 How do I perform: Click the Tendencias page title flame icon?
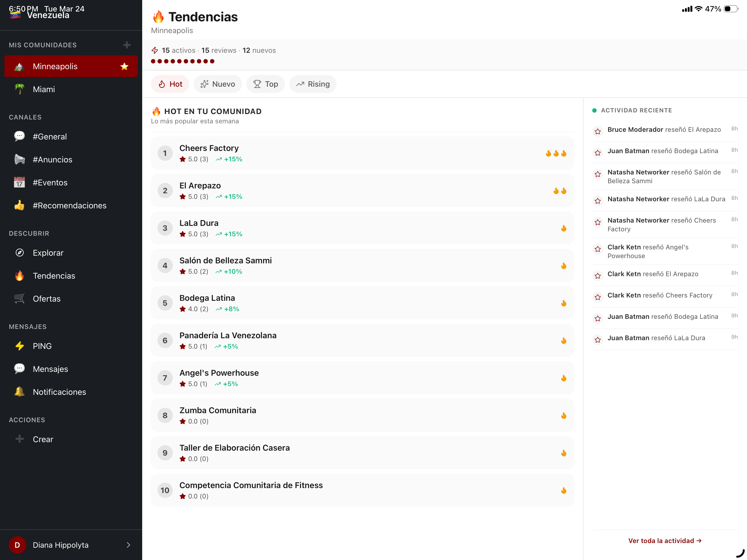click(x=158, y=17)
